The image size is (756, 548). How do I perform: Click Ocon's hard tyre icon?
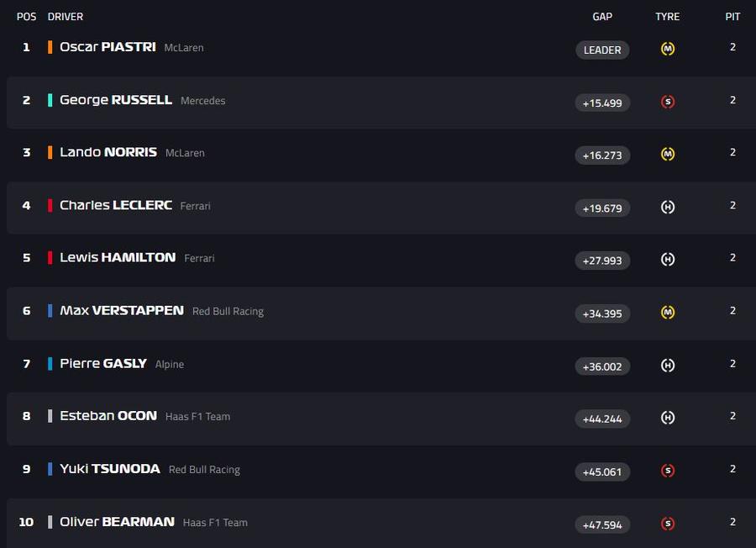667,418
